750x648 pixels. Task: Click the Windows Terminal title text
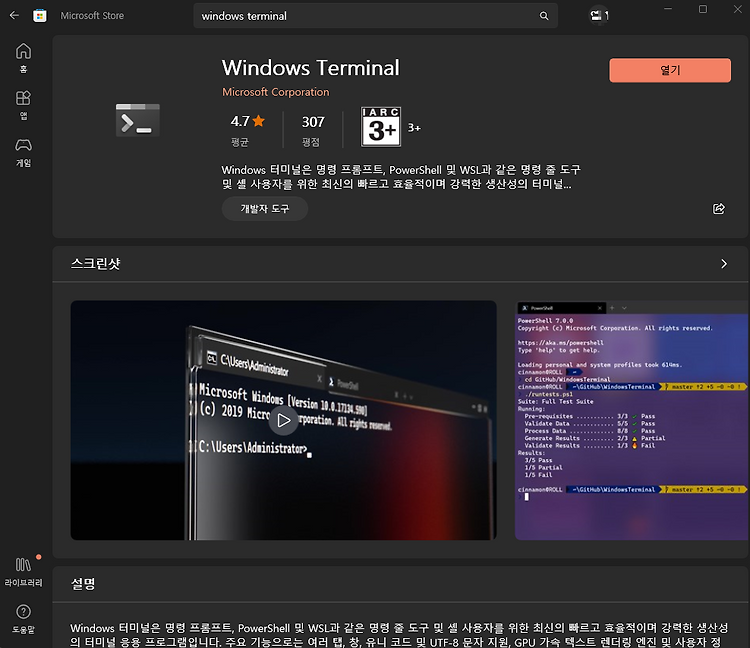point(311,67)
